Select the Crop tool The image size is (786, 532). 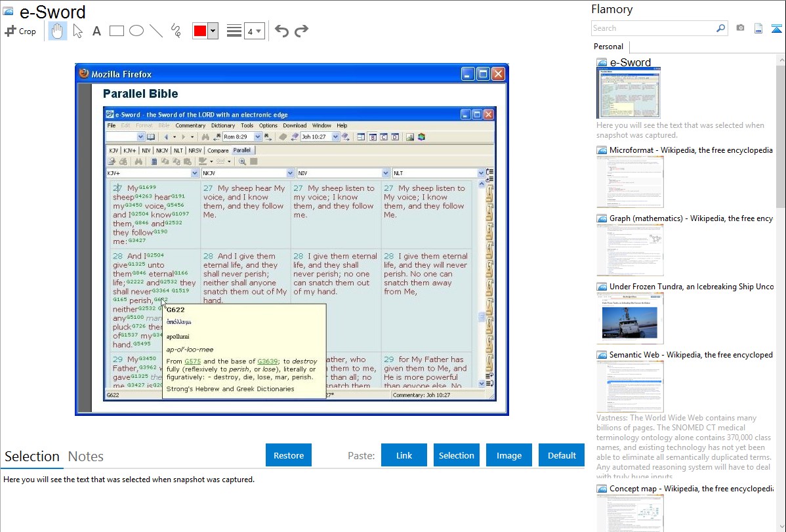(x=20, y=31)
